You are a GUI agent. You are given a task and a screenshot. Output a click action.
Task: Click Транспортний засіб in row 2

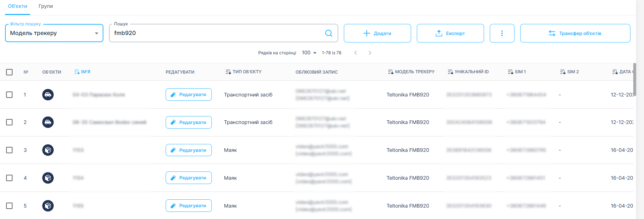tap(248, 122)
